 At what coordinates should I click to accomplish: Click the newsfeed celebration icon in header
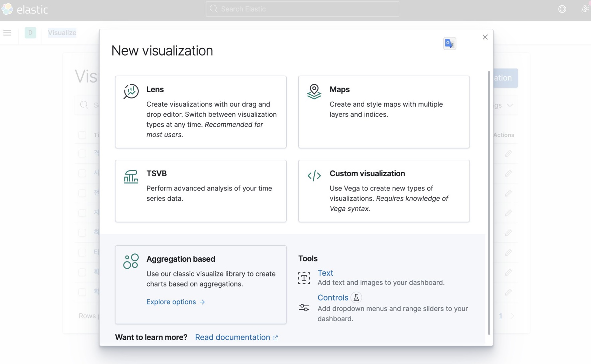[585, 9]
